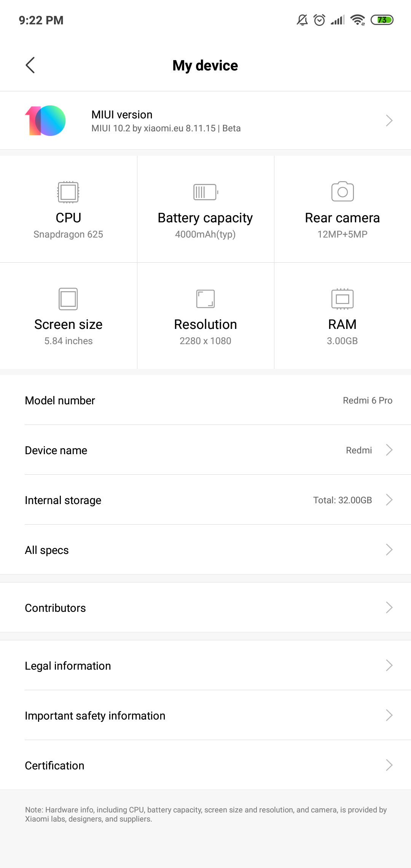Tap the MIUI 10 logo icon
411x868 pixels.
click(x=46, y=121)
